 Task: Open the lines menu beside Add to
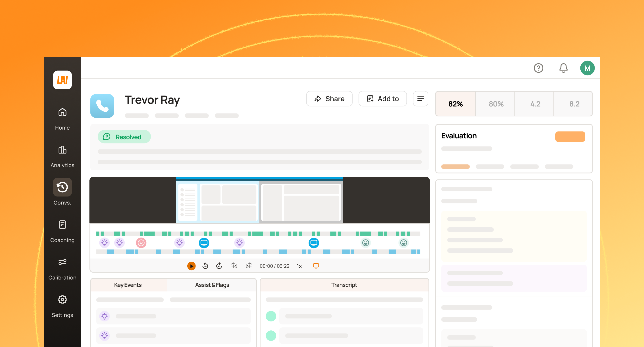point(420,99)
